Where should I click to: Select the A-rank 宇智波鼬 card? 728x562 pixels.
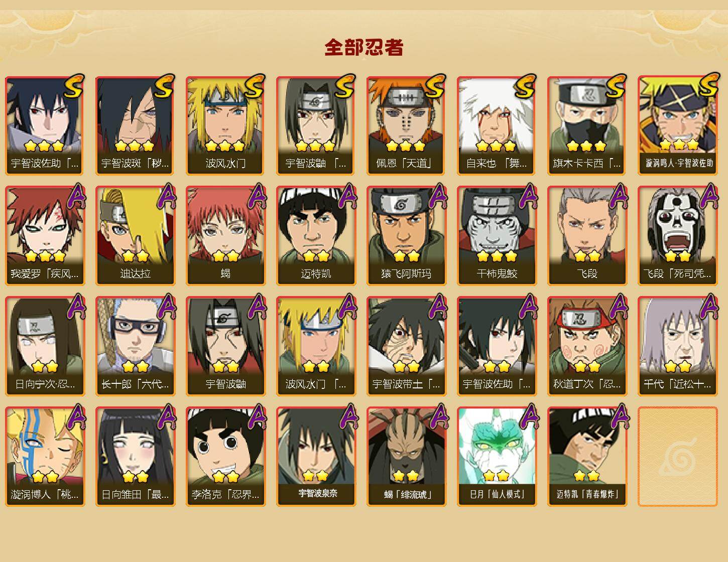[225, 346]
